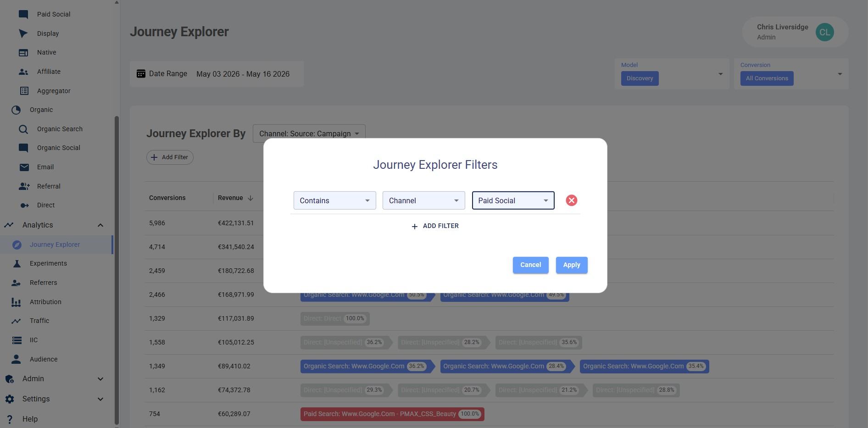Click conversions value 5,986
This screenshot has width=868, height=428.
pos(157,223)
